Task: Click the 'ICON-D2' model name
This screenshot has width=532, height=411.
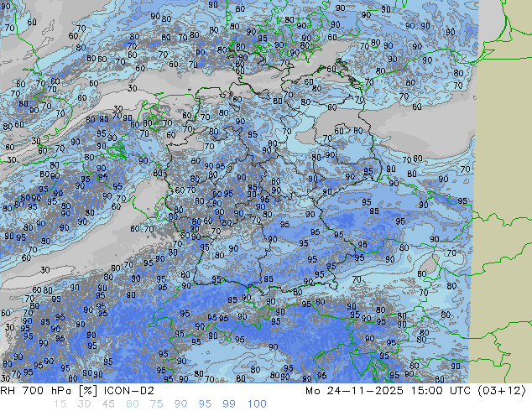Action: [x=129, y=391]
